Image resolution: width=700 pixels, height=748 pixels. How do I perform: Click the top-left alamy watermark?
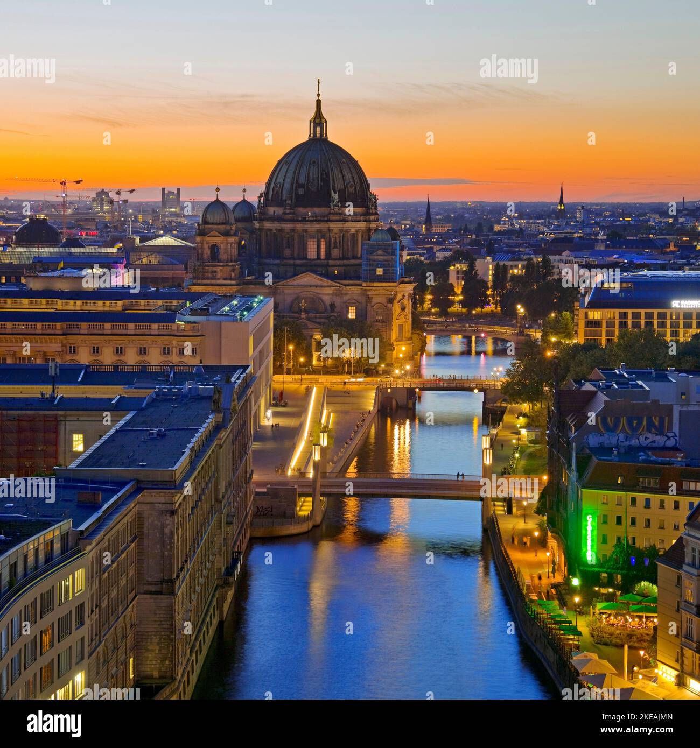(x=27, y=70)
